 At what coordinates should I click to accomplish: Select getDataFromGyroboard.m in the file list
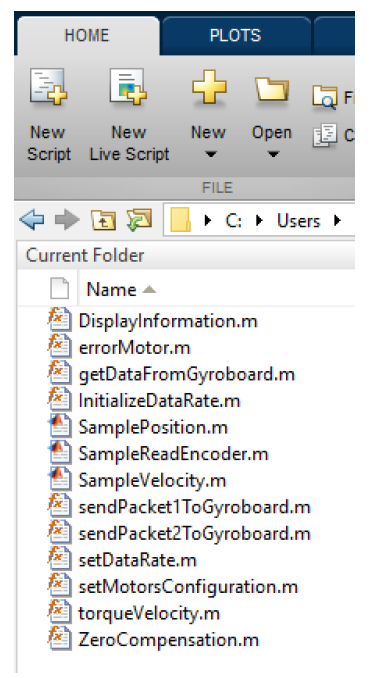coord(186,374)
